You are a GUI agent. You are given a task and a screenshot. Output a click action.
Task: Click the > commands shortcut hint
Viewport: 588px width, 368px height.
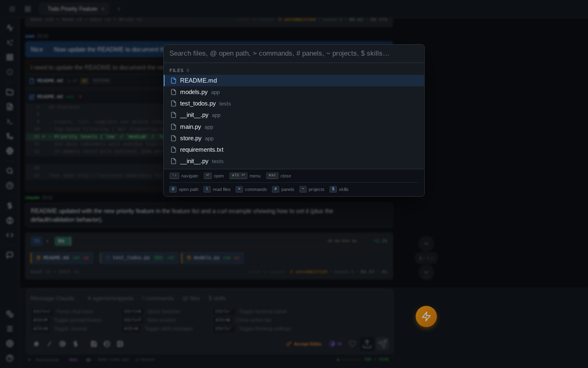[x=251, y=189]
